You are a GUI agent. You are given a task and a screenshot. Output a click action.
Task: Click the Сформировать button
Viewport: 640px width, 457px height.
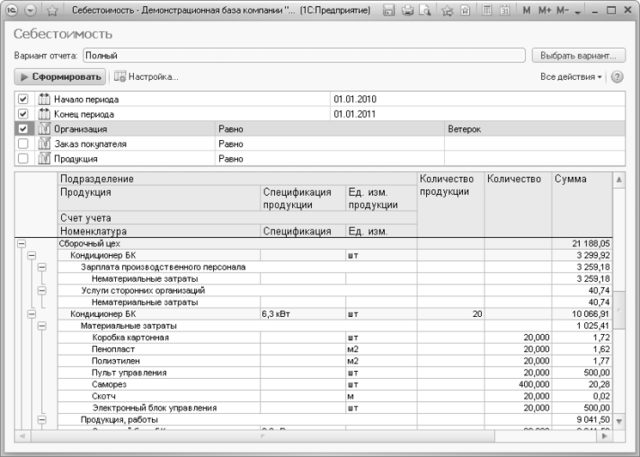pyautogui.click(x=60, y=77)
